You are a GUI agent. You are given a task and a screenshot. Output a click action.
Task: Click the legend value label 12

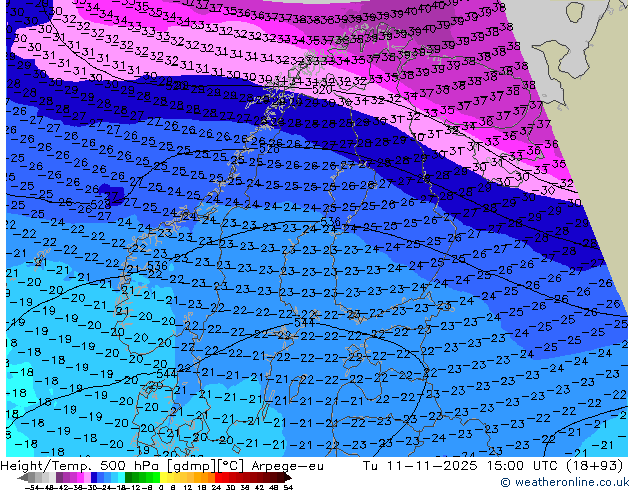188,487
